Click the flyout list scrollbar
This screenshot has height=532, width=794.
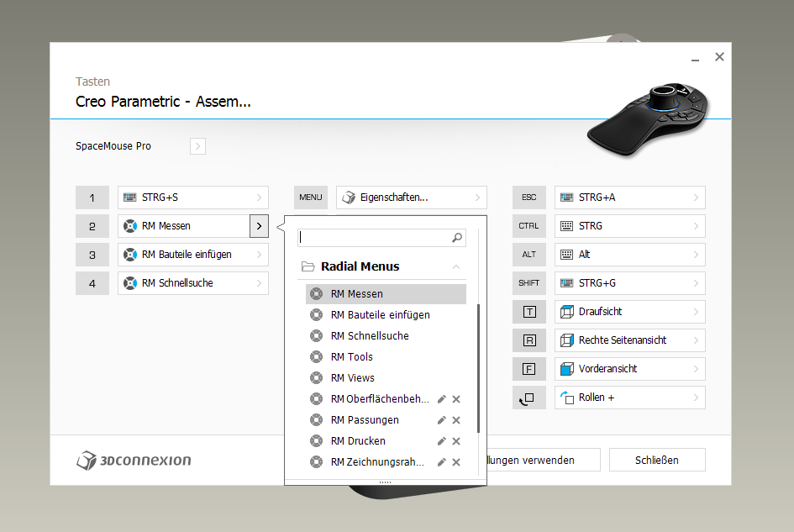pyautogui.click(x=478, y=368)
